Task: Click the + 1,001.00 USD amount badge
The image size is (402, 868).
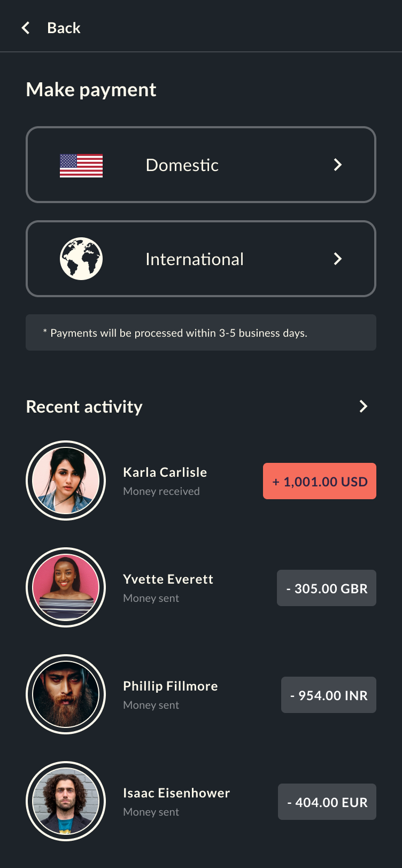Action: [320, 481]
